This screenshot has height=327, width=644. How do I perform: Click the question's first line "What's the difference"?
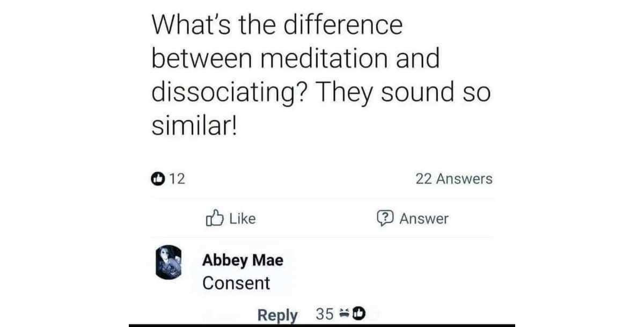277,25
